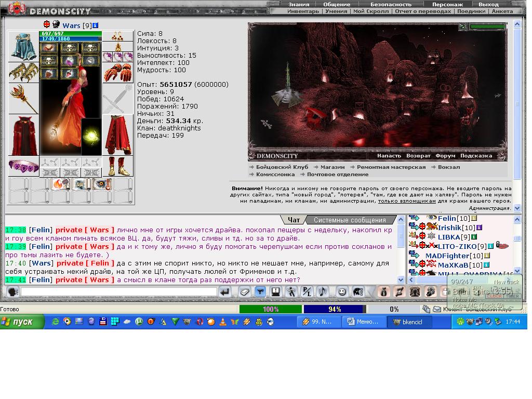Toggle the chat filter funnel icon
532x399 pixels.
coord(260,292)
